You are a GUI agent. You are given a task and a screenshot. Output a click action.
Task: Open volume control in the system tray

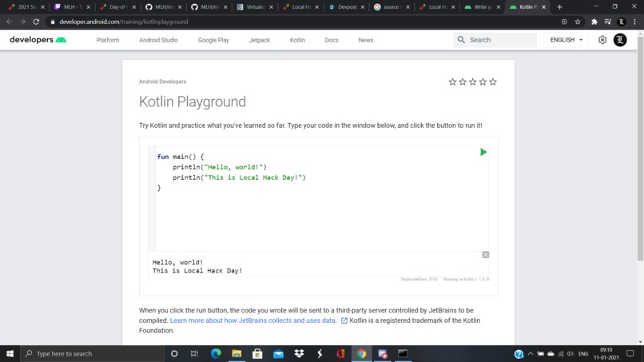tap(570, 353)
